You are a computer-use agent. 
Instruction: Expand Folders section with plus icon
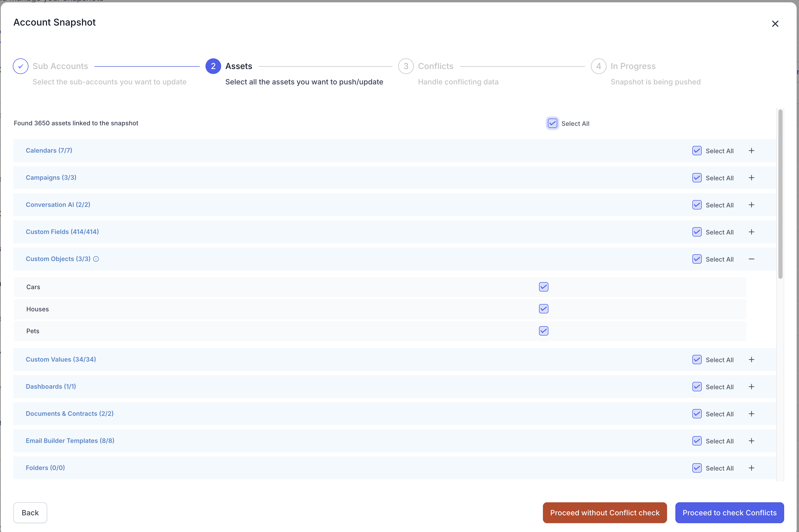[752, 468]
